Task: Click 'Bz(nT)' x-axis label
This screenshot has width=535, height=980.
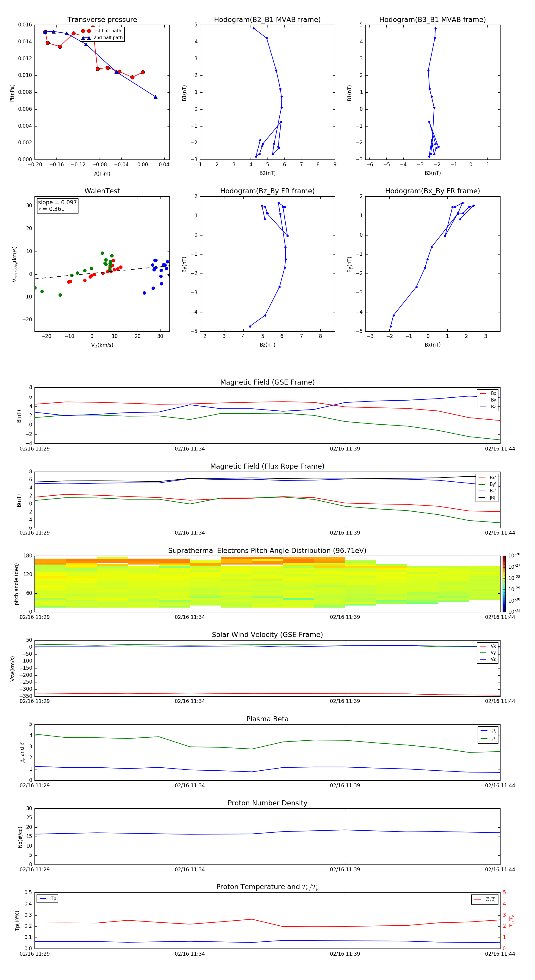Action: point(267,345)
